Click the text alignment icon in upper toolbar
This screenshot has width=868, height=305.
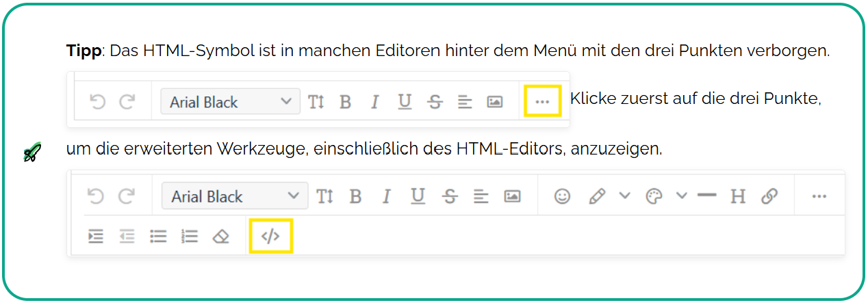(x=465, y=102)
